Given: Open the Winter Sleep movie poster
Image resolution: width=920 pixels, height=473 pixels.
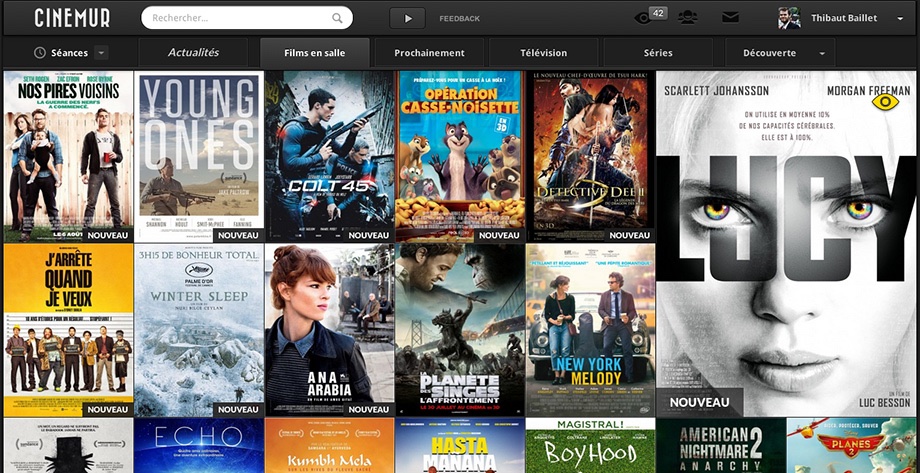Looking at the screenshot, I should coord(198,330).
